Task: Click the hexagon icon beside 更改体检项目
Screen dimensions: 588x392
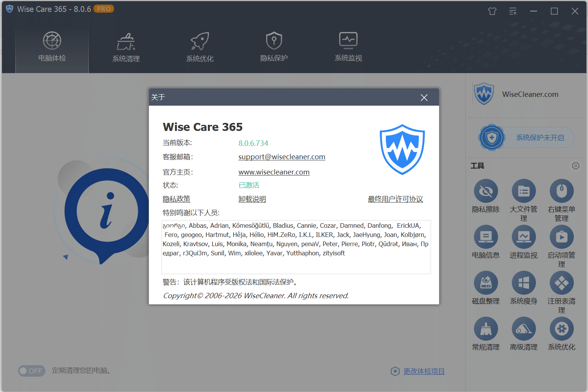Action: [395, 371]
